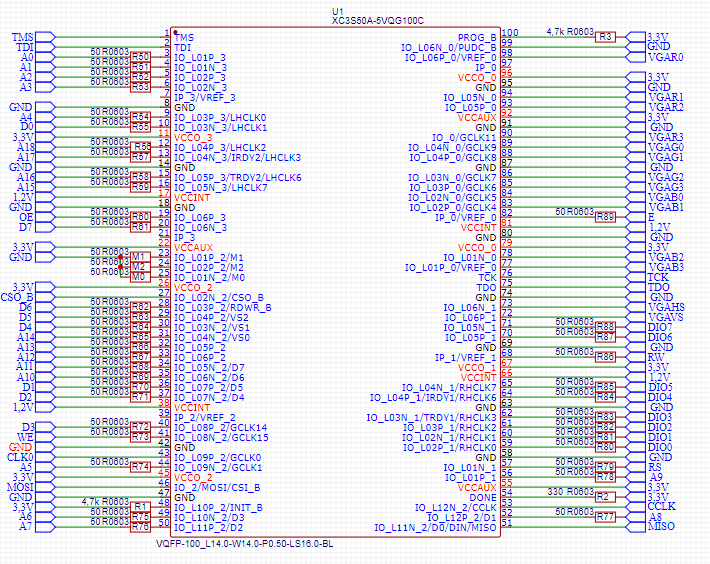Image resolution: width=710 pixels, height=564 pixels.
Task: Select resistor R50 on the A0 line
Action: 140,57
